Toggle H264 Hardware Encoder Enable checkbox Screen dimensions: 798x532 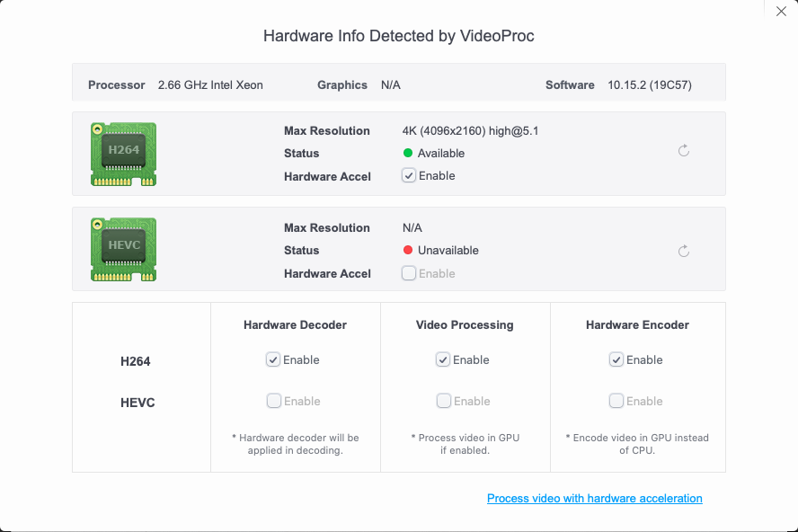click(616, 359)
